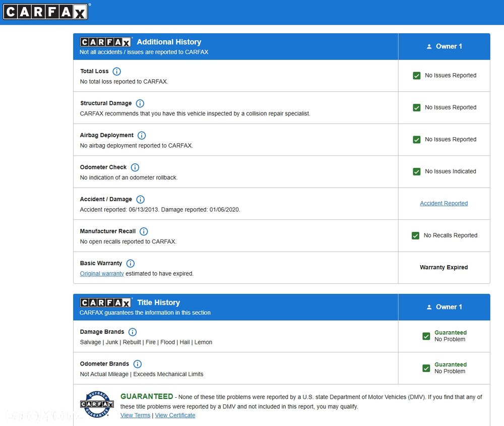Image resolution: width=504 pixels, height=426 pixels.
Task: Click the CARFAX logo in Title History header
Action: pyautogui.click(x=105, y=302)
